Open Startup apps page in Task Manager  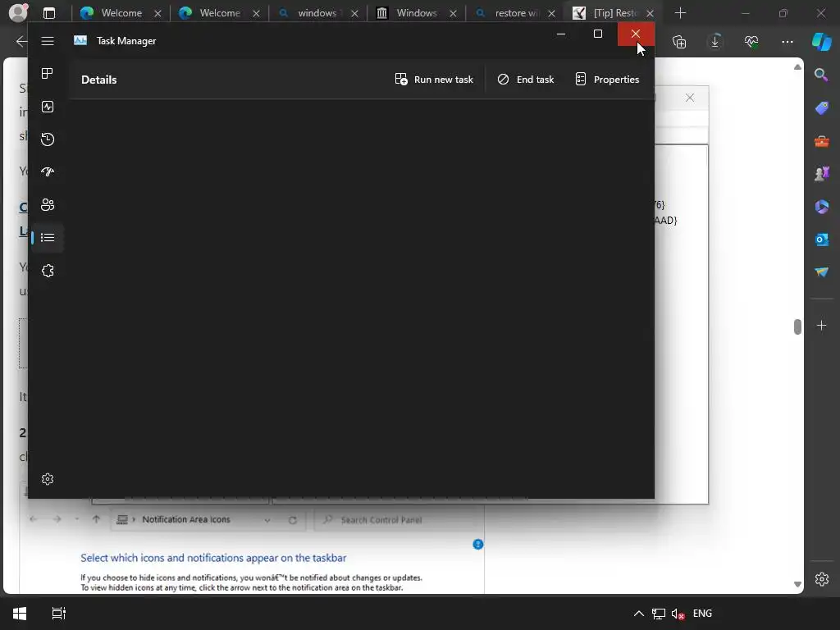pyautogui.click(x=48, y=172)
